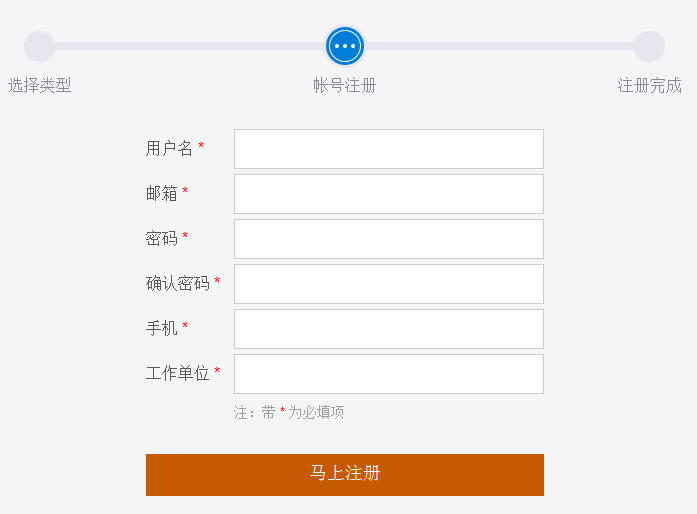The width and height of the screenshot is (697, 514).
Task: Click the active three-dot step icon
Action: coord(345,46)
